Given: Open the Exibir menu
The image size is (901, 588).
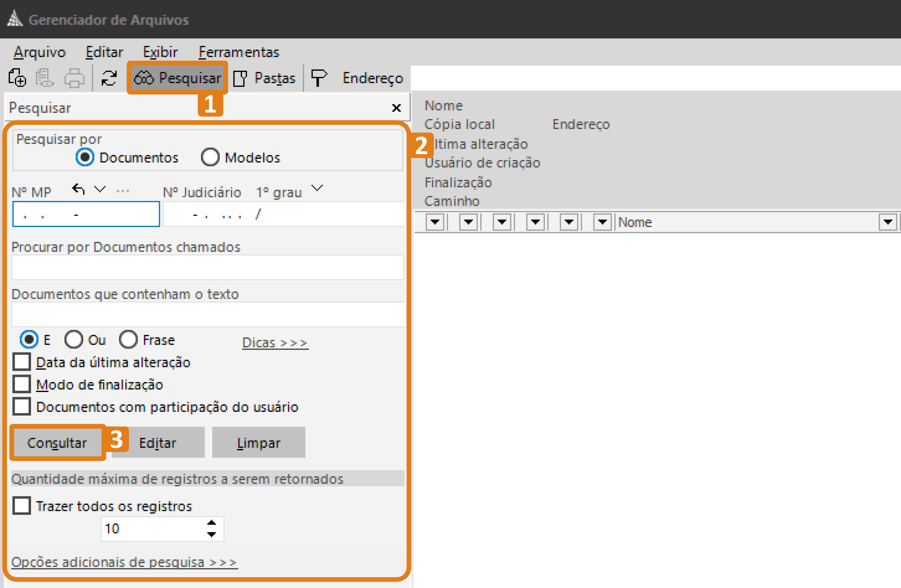Looking at the screenshot, I should tap(160, 52).
